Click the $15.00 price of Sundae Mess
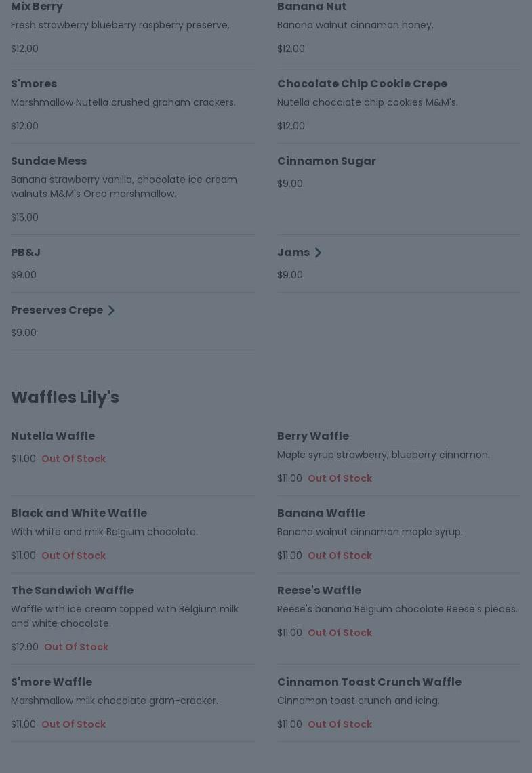The width and height of the screenshot is (532, 773). pyautogui.click(x=24, y=217)
